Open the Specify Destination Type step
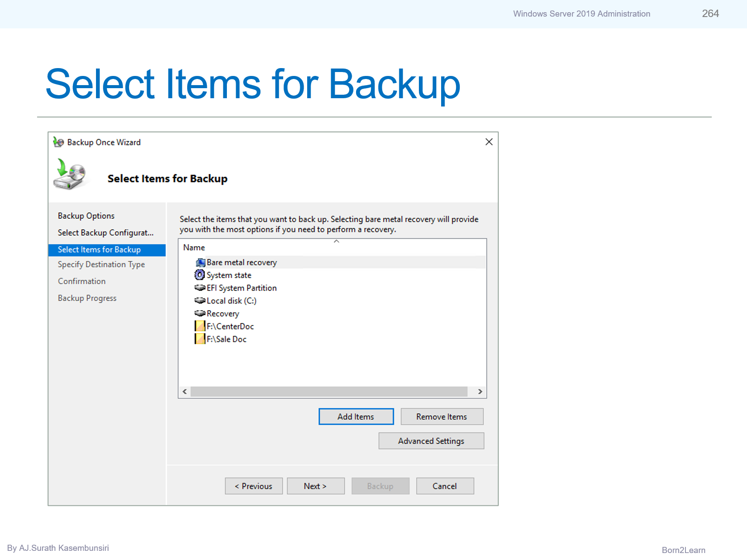747x560 pixels. [101, 264]
